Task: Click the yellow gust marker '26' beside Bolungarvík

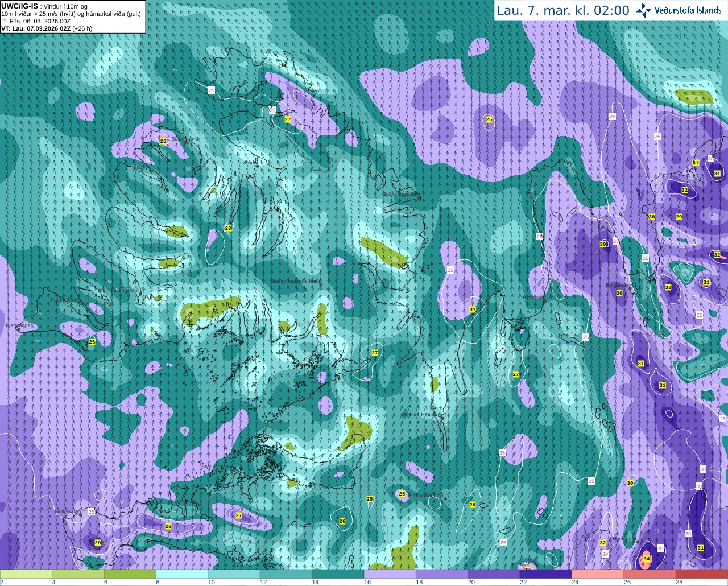Action: click(163, 141)
